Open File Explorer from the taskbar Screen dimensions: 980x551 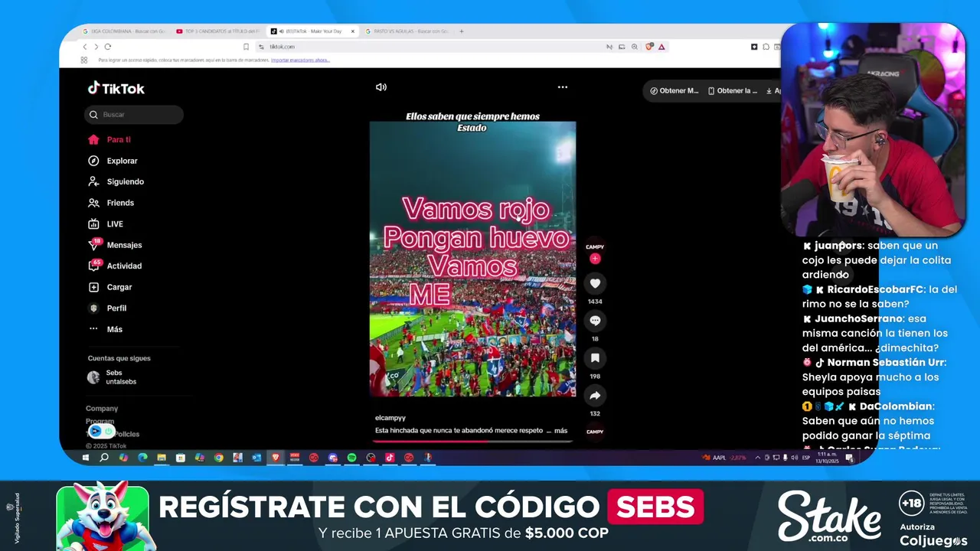[162, 458]
